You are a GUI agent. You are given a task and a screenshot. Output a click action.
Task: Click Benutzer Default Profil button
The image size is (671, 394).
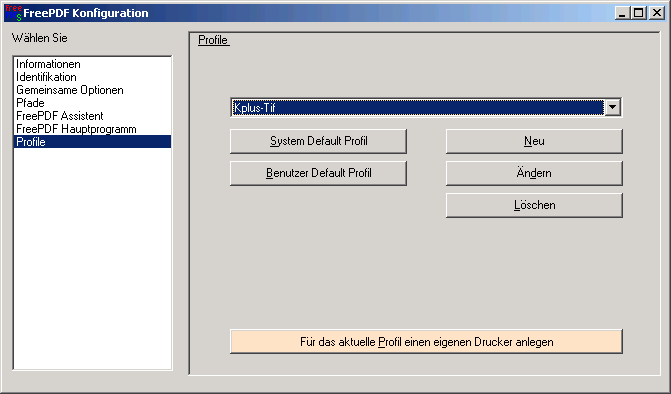coord(318,173)
